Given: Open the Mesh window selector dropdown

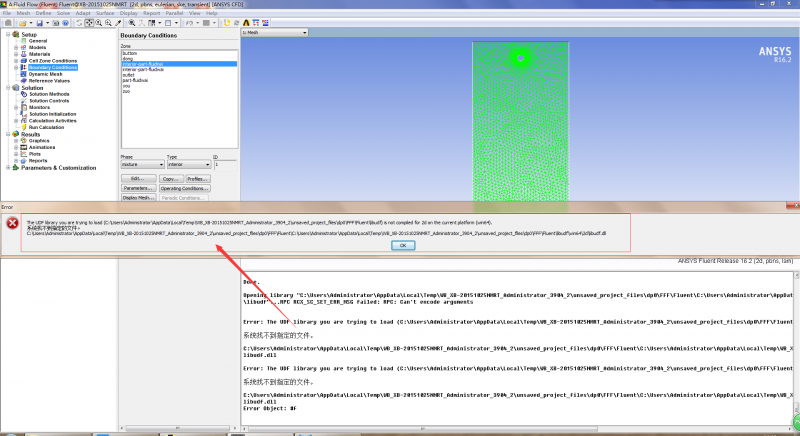Looking at the screenshot, I should click(x=274, y=32).
